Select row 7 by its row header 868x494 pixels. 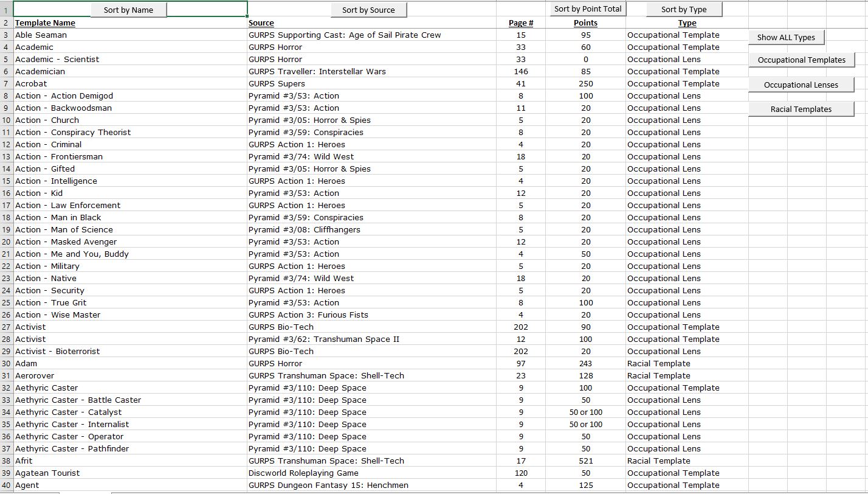tap(6, 83)
